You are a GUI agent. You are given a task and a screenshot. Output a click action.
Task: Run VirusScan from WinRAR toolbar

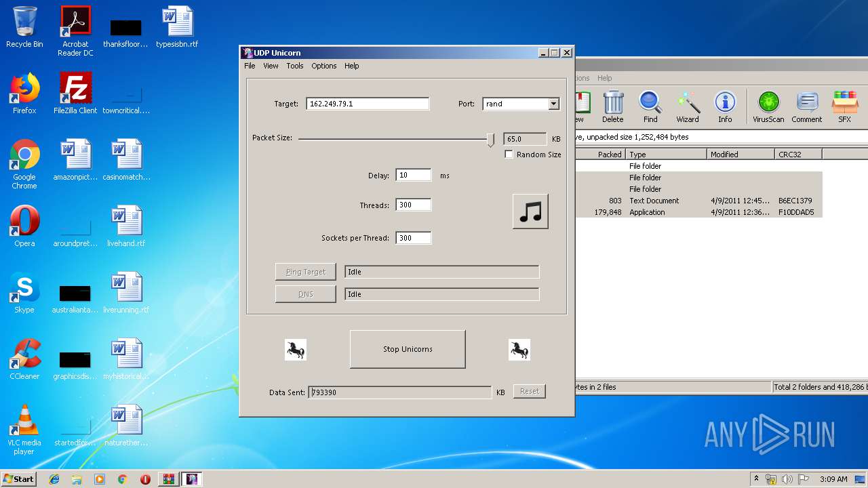768,107
